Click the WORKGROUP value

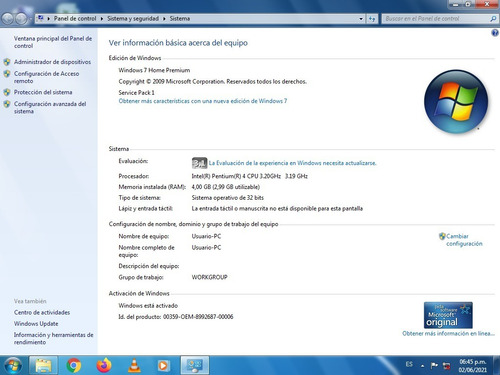209,277
